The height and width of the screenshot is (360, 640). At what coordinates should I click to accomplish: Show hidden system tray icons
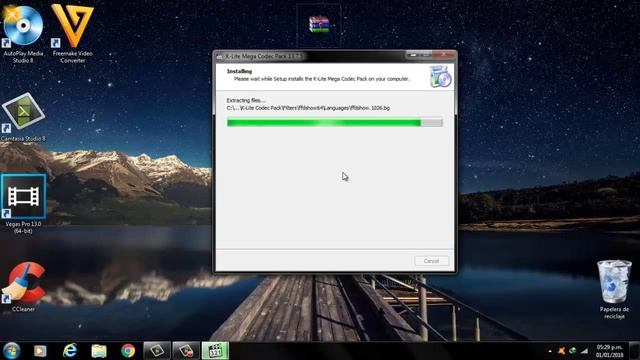pyautogui.click(x=550, y=351)
